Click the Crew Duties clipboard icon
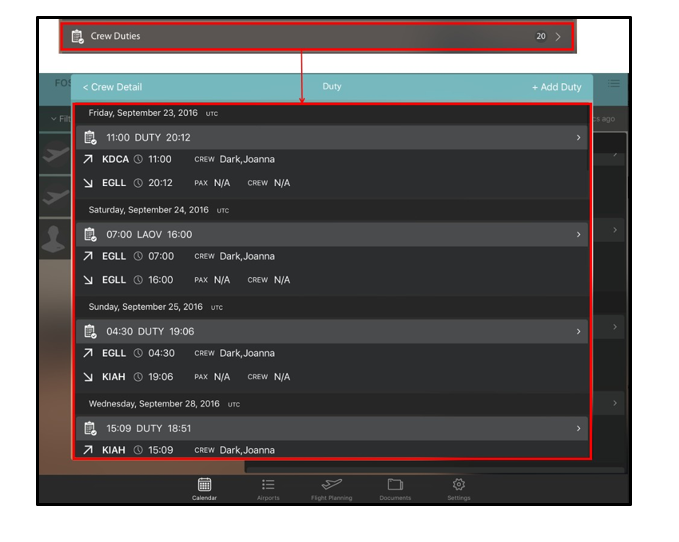 coord(77,37)
